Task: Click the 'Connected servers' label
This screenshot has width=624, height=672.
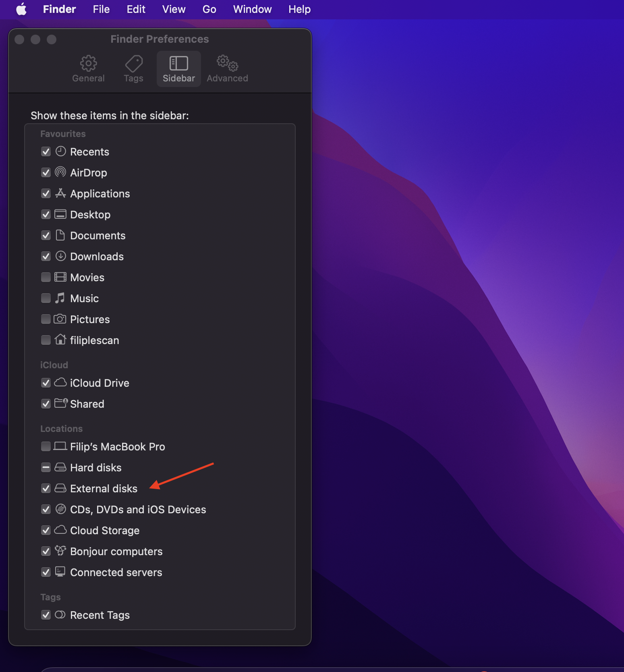Action: point(116,572)
